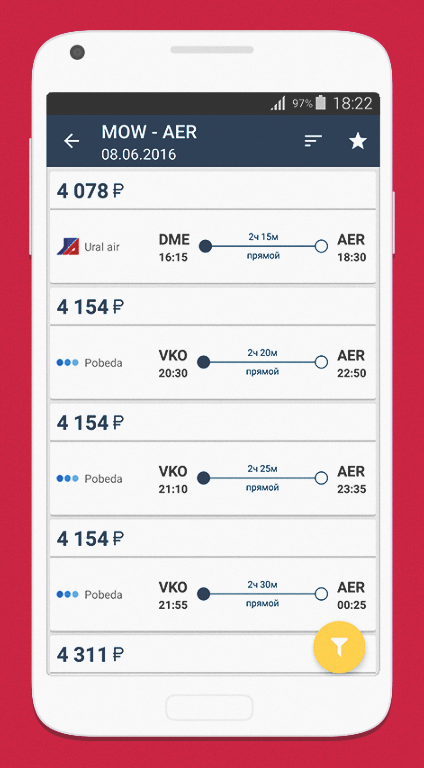Open the Pobeda VKO 20:30 flight card
The image size is (424, 768).
[213, 362]
